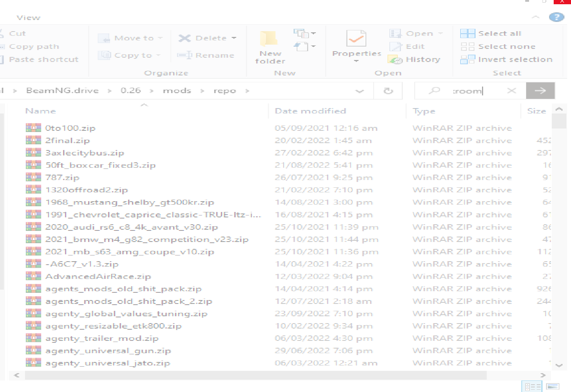Click Select all
This screenshot has height=392, width=571.
pyautogui.click(x=491, y=33)
